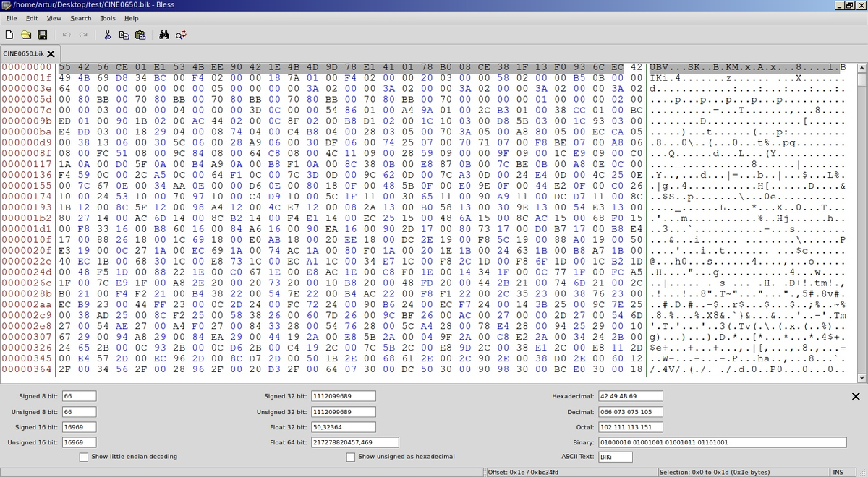The image size is (868, 477).
Task: Click the Float 32 bit value field
Action: tap(343, 427)
